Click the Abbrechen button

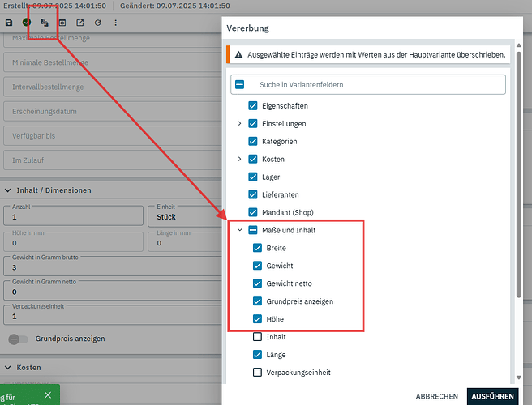click(436, 396)
